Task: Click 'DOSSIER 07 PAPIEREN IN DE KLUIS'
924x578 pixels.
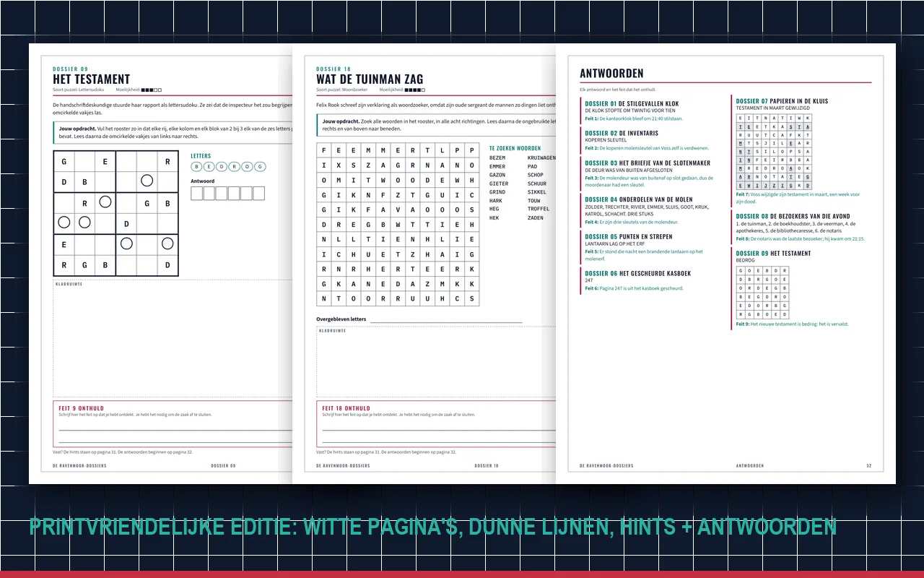Action: [x=782, y=101]
